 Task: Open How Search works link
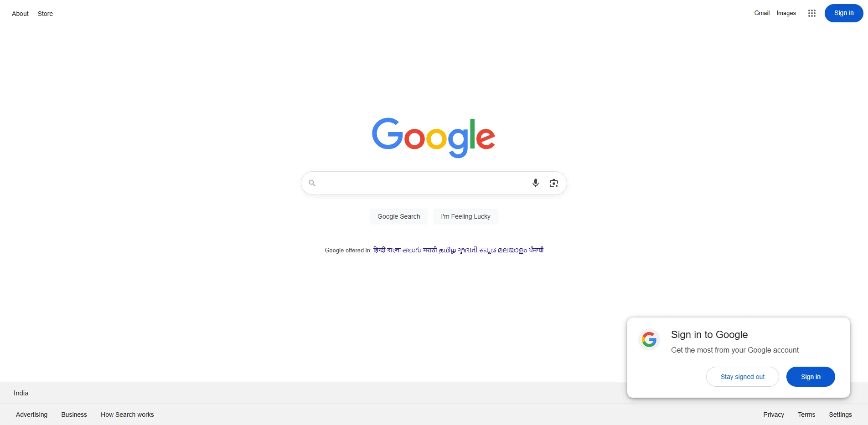(127, 415)
